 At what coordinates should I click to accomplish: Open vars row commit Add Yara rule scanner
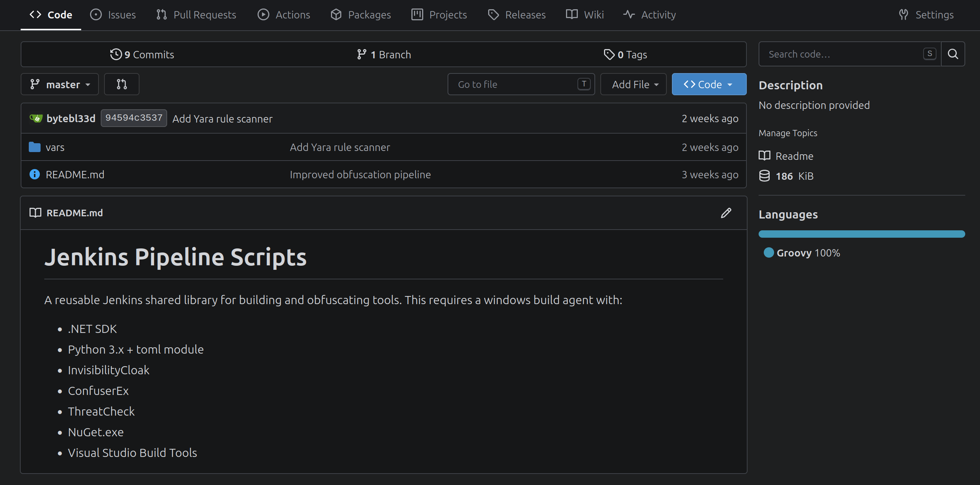[340, 147]
